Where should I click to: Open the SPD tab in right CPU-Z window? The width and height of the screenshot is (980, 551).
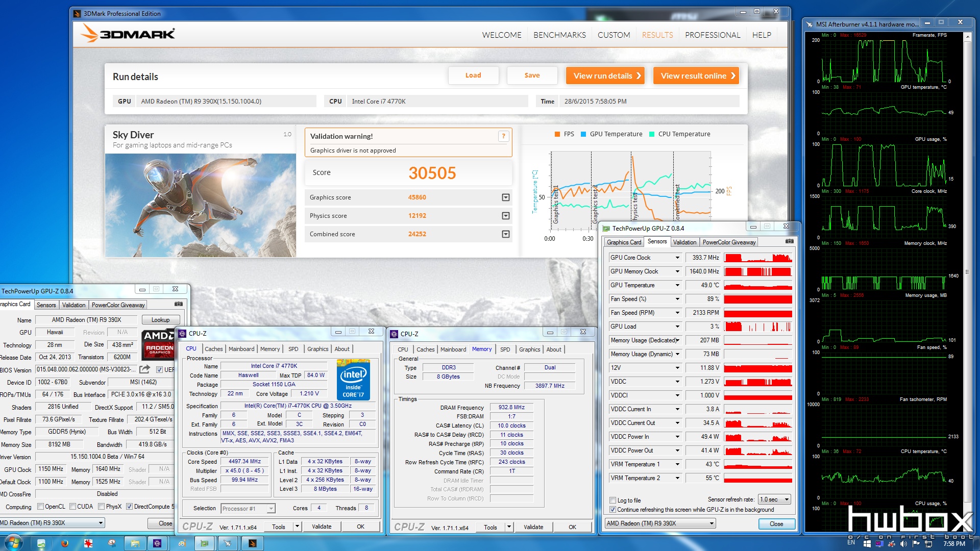click(505, 349)
